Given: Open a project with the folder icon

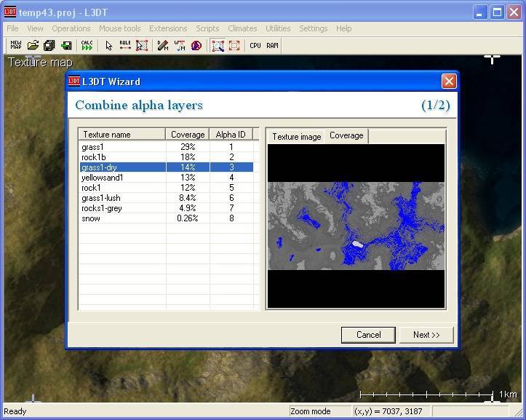Looking at the screenshot, I should click(x=33, y=45).
